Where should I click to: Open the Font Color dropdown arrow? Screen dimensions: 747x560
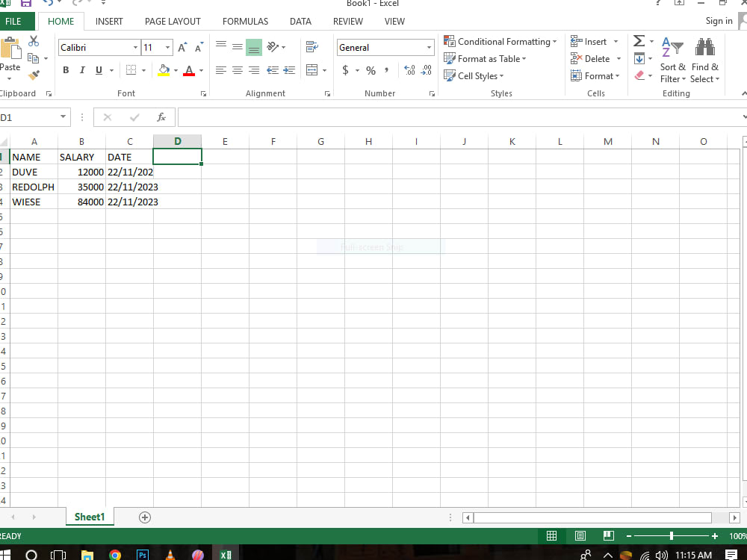click(x=201, y=70)
